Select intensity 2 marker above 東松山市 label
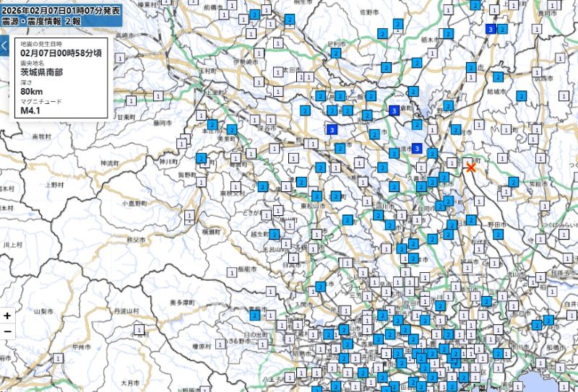578x392 pixels. click(316, 196)
